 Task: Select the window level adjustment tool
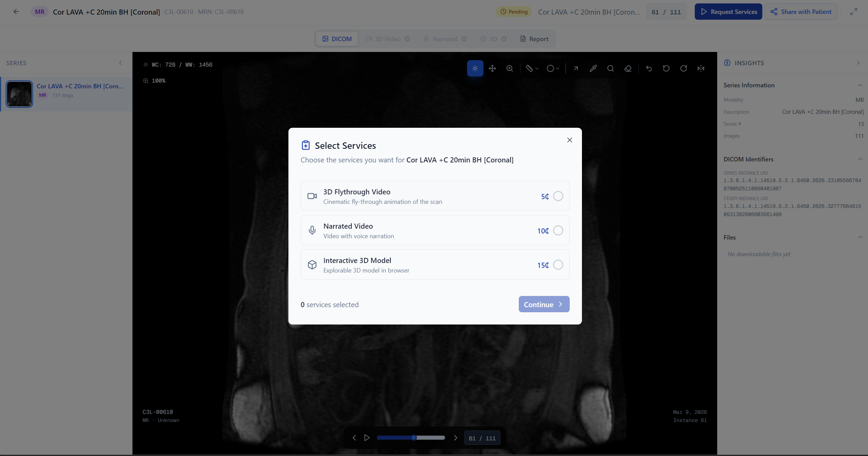[475, 68]
